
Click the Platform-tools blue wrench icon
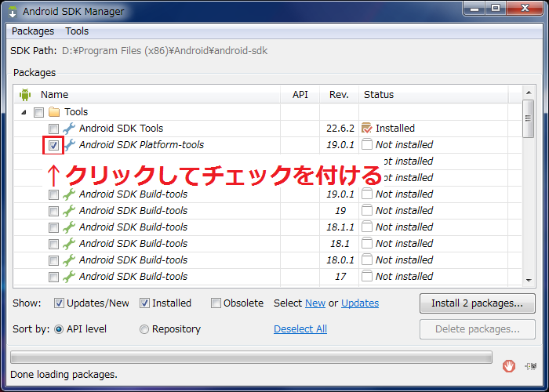coord(70,145)
